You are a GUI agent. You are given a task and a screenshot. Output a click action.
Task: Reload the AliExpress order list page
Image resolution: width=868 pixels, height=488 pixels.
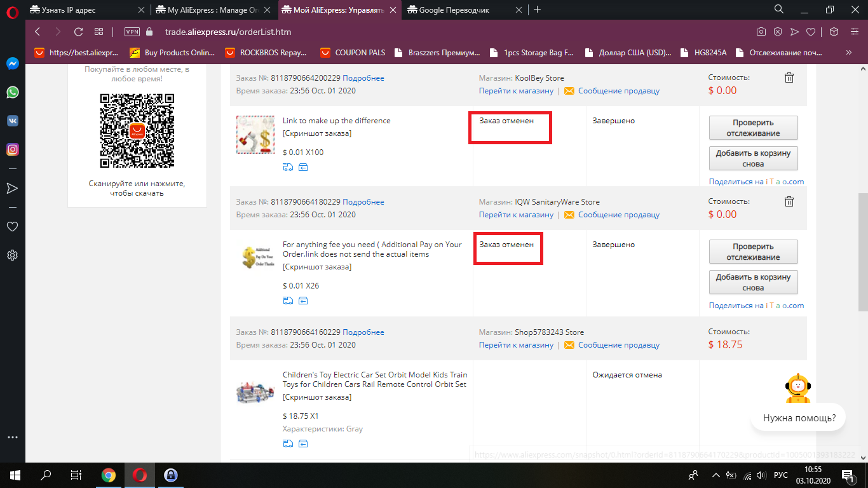pyautogui.click(x=78, y=32)
